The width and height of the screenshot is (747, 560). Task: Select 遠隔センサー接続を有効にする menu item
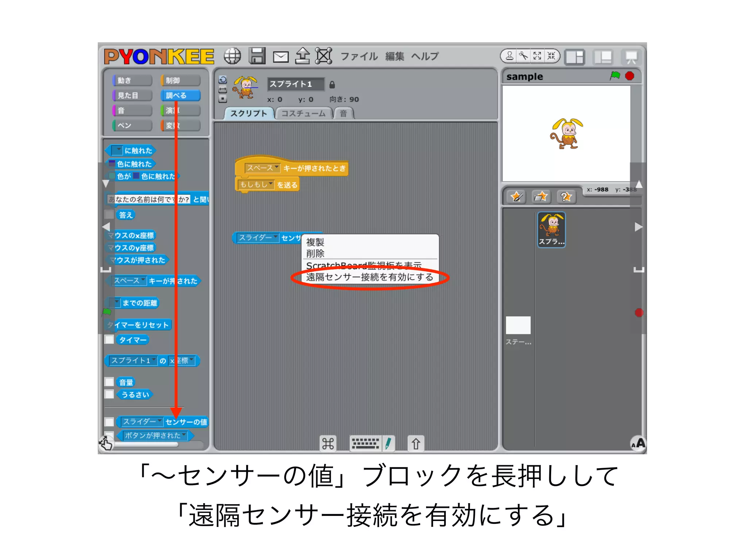[x=369, y=277]
